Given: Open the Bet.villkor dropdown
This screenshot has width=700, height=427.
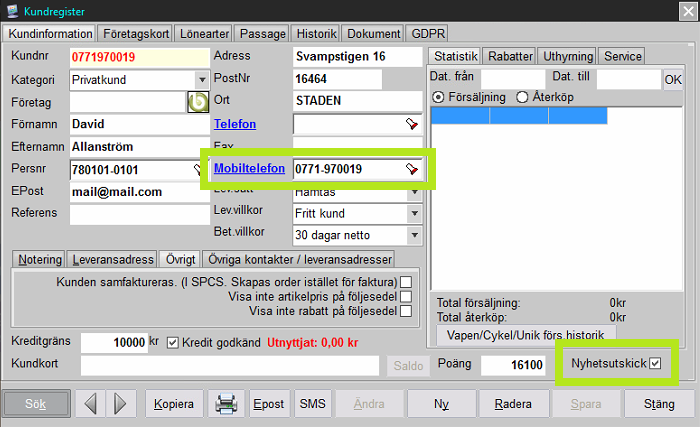Looking at the screenshot, I should click(x=414, y=235).
